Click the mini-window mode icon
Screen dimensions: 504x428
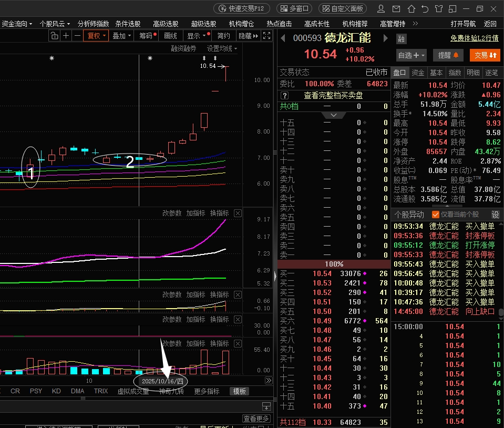point(452,9)
